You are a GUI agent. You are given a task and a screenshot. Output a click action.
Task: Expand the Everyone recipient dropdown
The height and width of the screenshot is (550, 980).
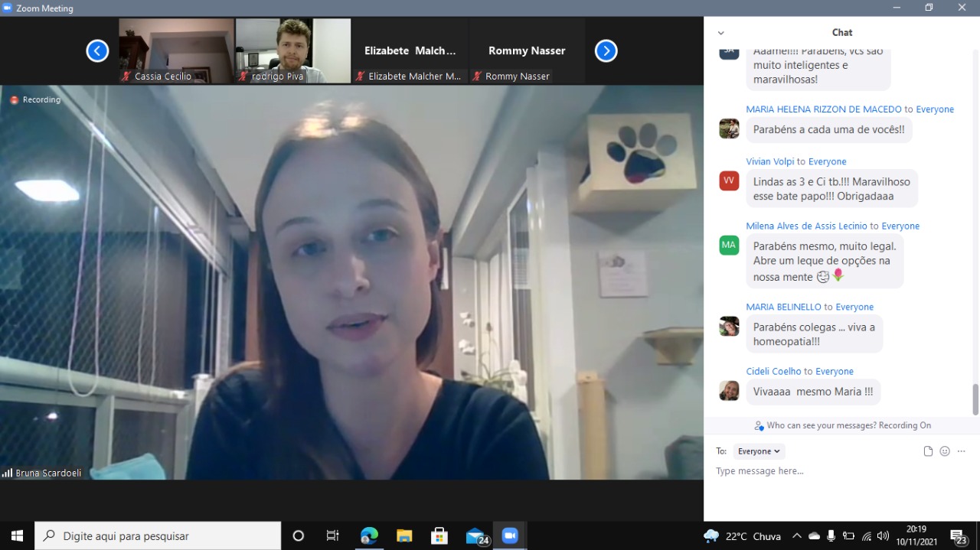click(759, 451)
